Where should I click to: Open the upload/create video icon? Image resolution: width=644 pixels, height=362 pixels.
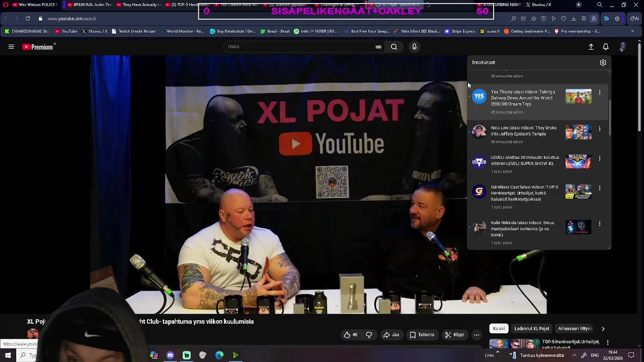pyautogui.click(x=591, y=47)
